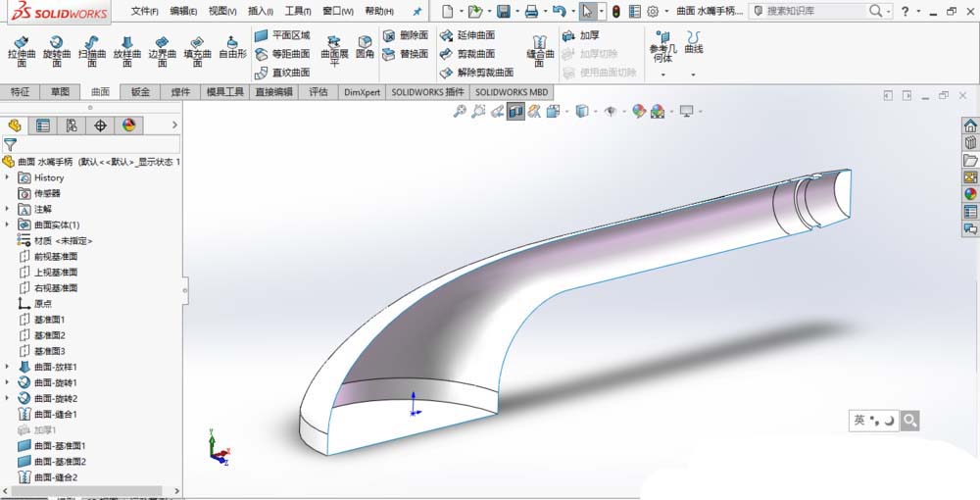Screen dimensions: 980x500
Task: Click the Zoom to Area icon
Action: point(478,111)
